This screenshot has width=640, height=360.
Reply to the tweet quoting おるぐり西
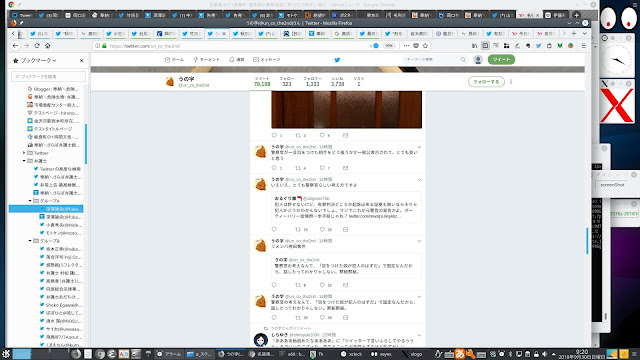[x=274, y=229]
